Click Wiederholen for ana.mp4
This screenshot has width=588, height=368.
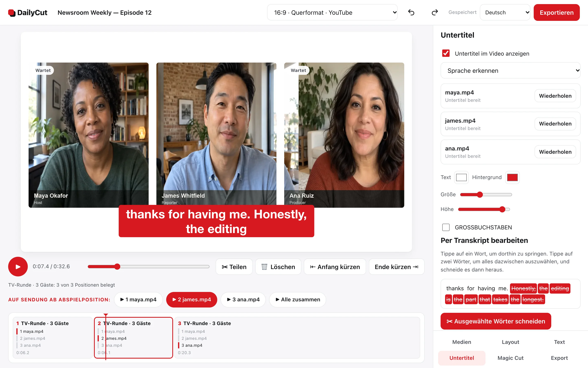click(x=555, y=152)
